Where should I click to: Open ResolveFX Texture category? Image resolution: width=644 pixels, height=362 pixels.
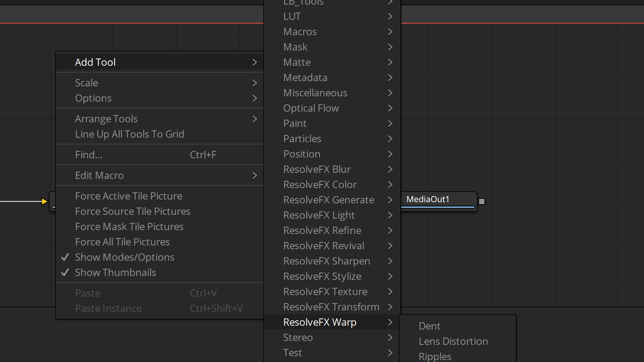[x=332, y=292]
